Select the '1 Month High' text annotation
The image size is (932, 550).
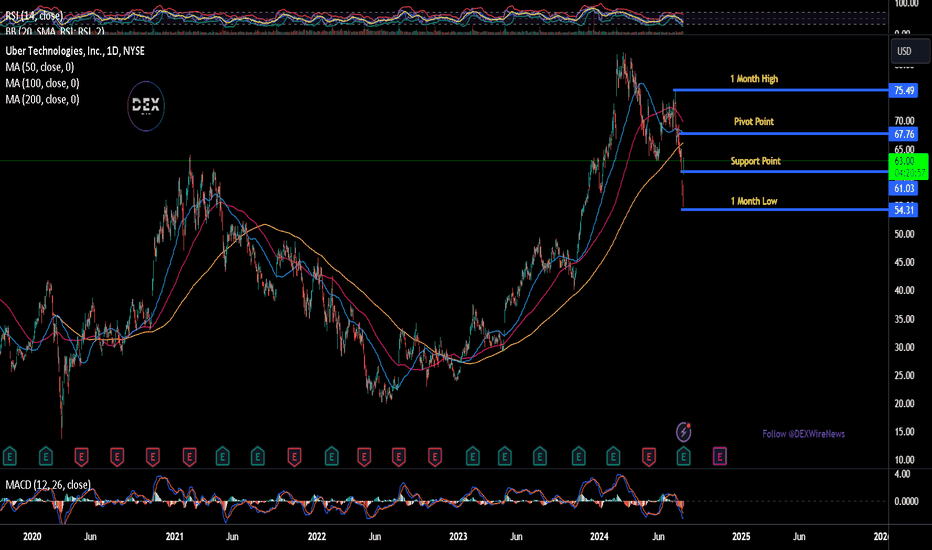pos(754,78)
